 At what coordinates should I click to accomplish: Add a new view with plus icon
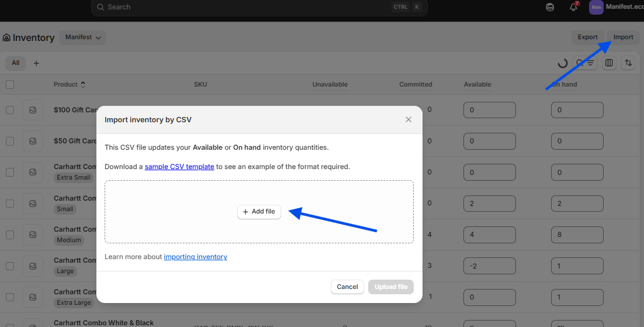click(x=36, y=63)
